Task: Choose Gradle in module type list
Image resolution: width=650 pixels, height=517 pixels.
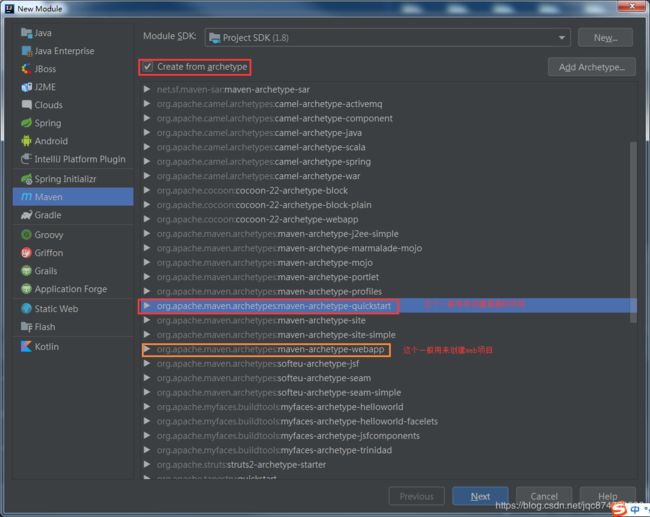Action: coord(73,215)
